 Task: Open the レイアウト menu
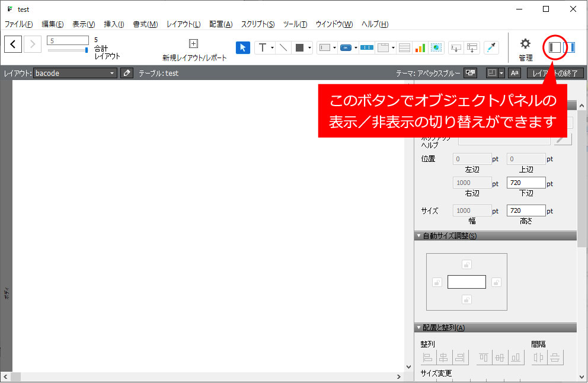[x=184, y=24]
